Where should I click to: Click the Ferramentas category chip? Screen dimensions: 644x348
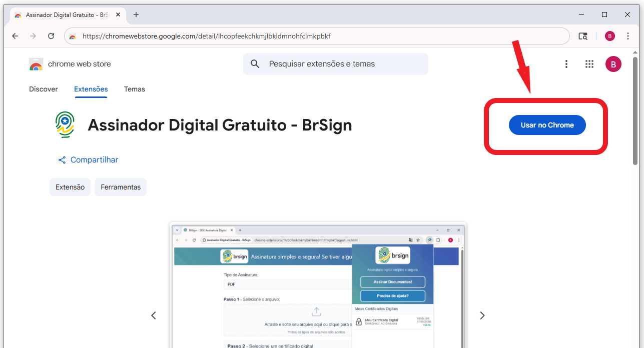click(x=121, y=187)
